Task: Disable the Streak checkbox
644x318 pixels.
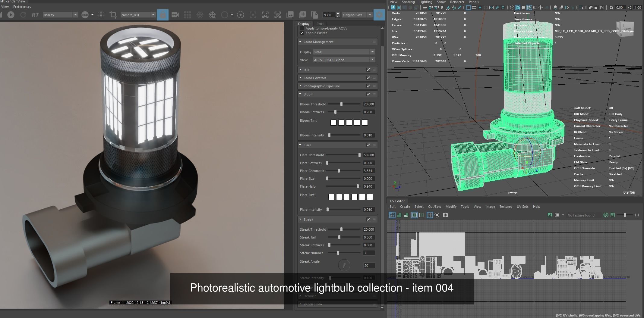Action: point(368,219)
